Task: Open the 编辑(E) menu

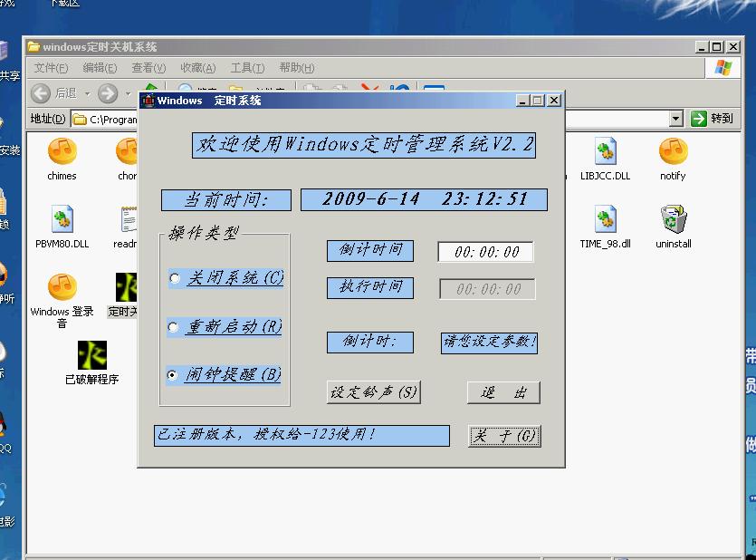Action: (100, 68)
